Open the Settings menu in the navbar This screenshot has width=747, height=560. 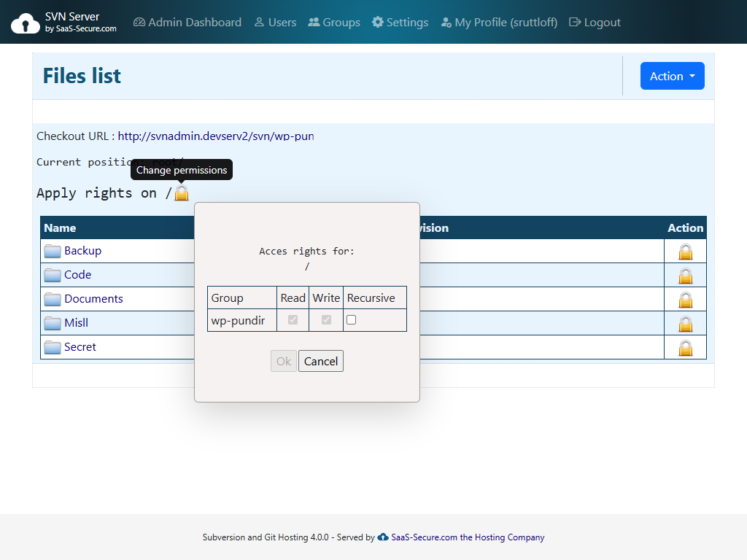(400, 22)
